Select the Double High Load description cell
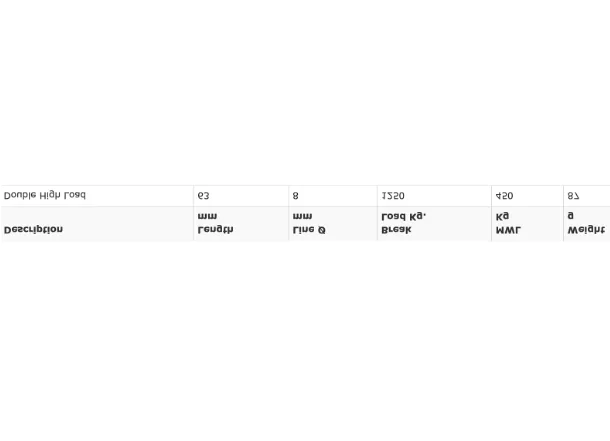Image resolution: width=610 pixels, height=441 pixels. (x=45, y=195)
